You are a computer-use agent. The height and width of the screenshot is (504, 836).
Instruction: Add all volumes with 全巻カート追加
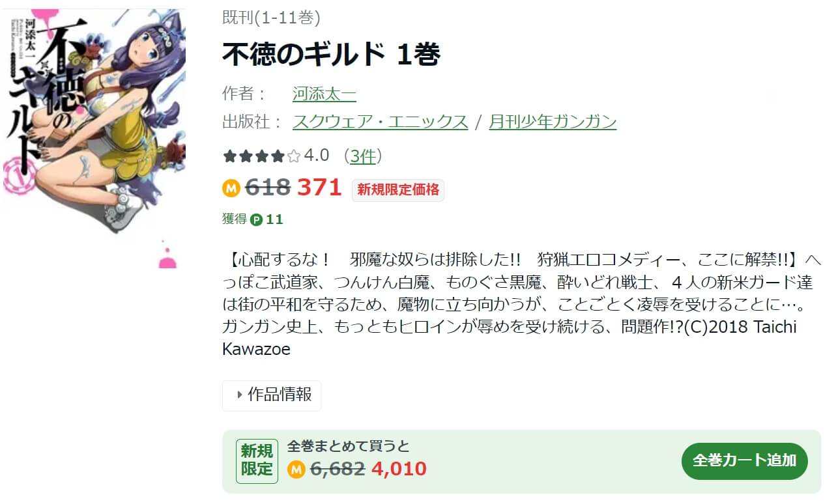[745, 461]
